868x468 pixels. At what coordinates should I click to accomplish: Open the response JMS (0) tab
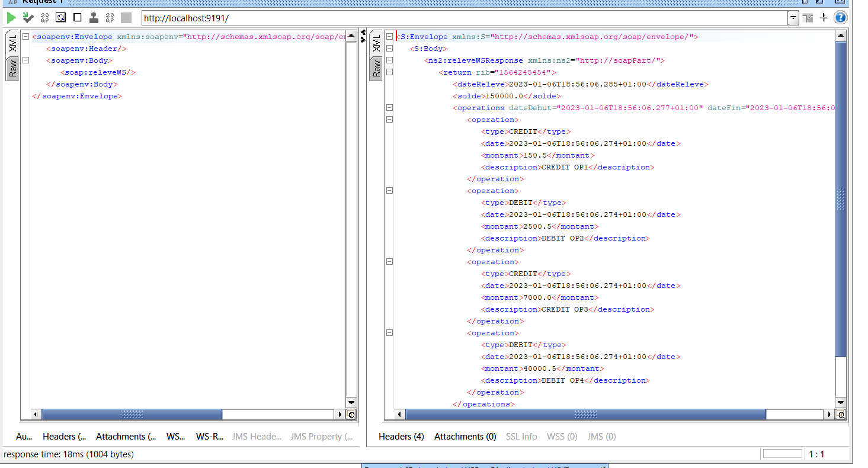pyautogui.click(x=601, y=437)
